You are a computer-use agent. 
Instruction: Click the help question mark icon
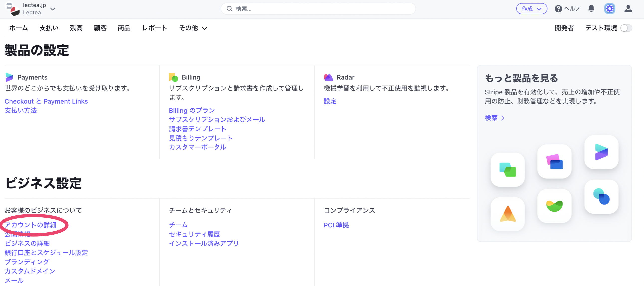click(558, 9)
